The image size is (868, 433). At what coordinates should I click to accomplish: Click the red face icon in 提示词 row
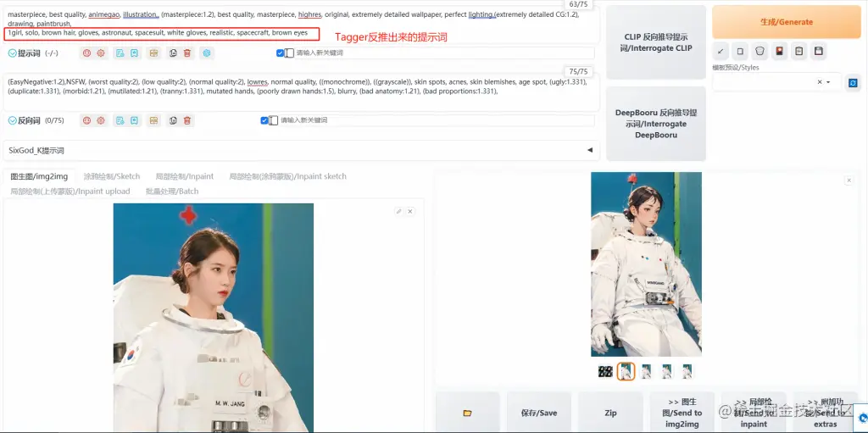click(86, 53)
